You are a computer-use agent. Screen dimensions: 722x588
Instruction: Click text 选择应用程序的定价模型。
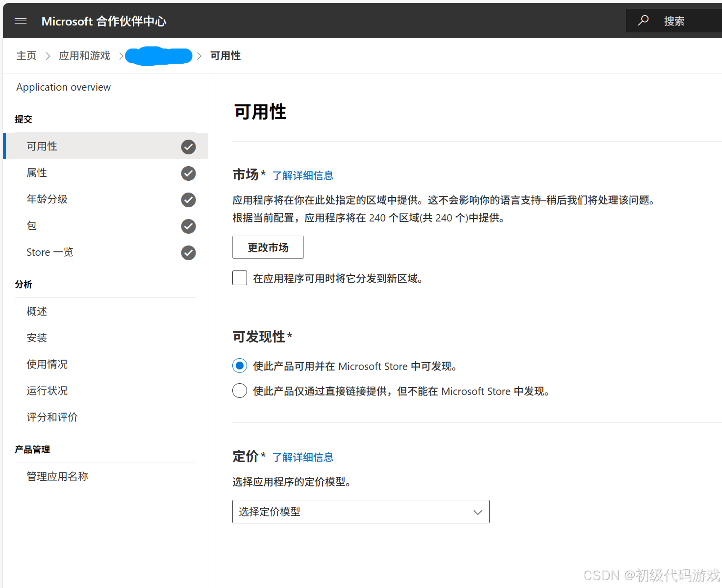(x=293, y=482)
